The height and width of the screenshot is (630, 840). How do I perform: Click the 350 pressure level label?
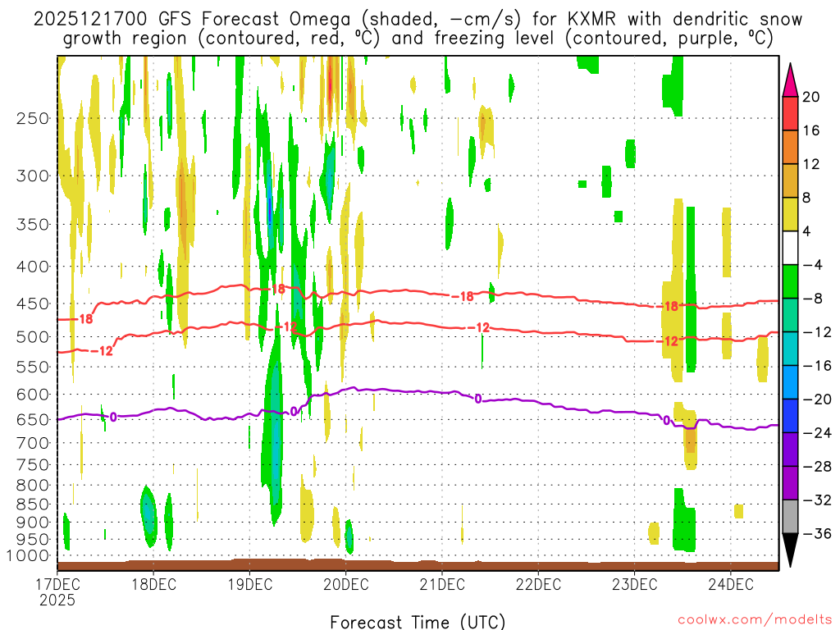(33, 225)
